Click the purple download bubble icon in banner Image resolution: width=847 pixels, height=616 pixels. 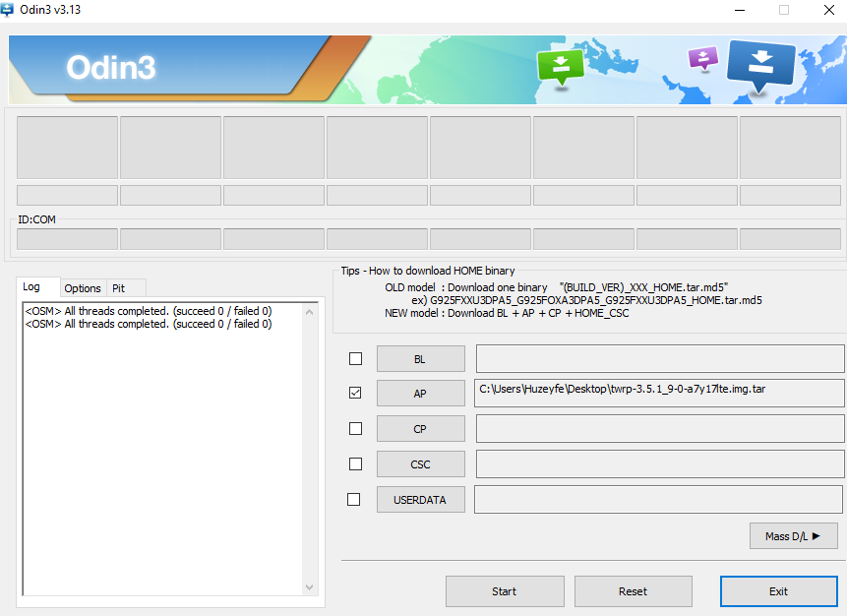pyautogui.click(x=702, y=58)
